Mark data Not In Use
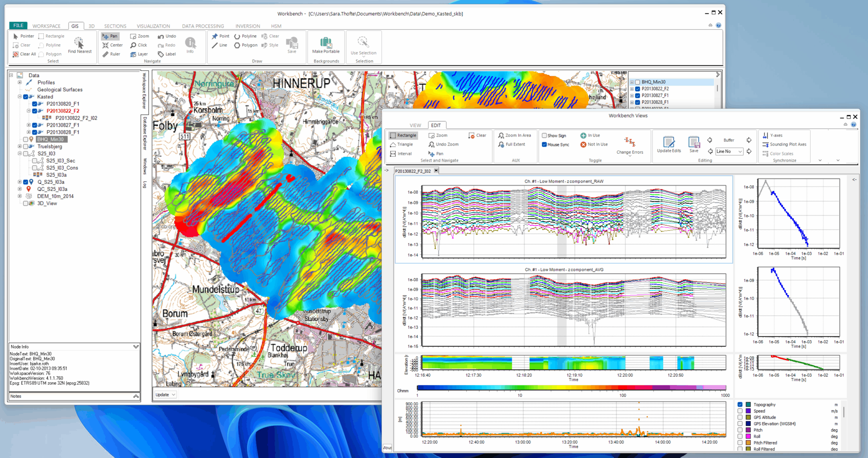 click(x=594, y=144)
